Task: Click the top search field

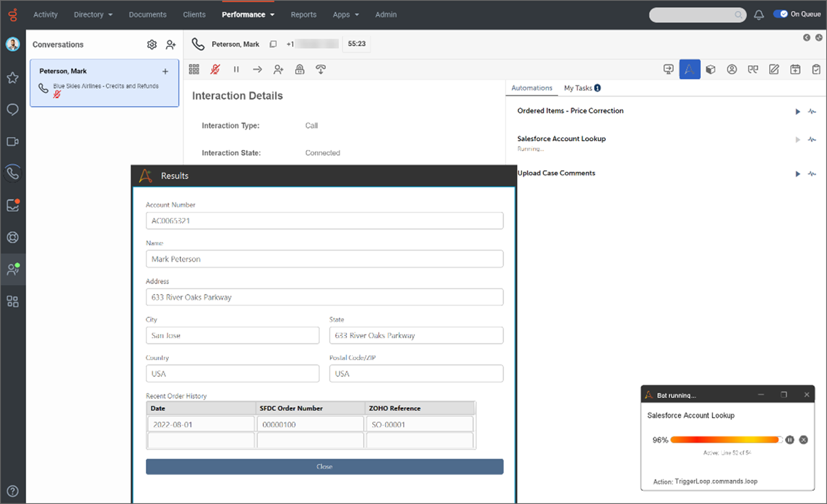Action: click(697, 14)
